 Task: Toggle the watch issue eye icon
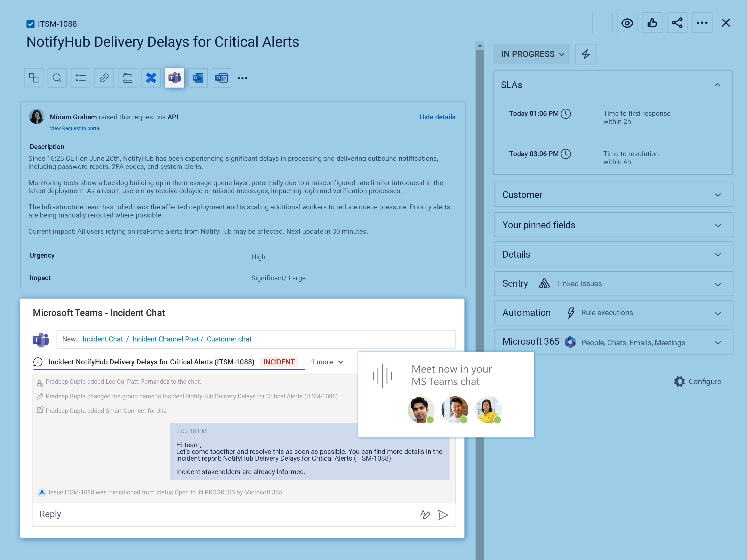coord(627,23)
